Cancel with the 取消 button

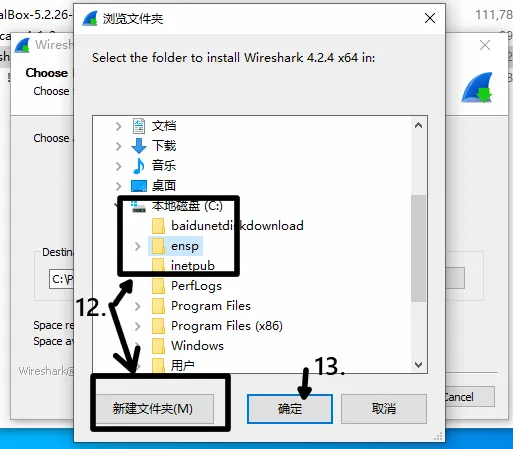click(384, 409)
